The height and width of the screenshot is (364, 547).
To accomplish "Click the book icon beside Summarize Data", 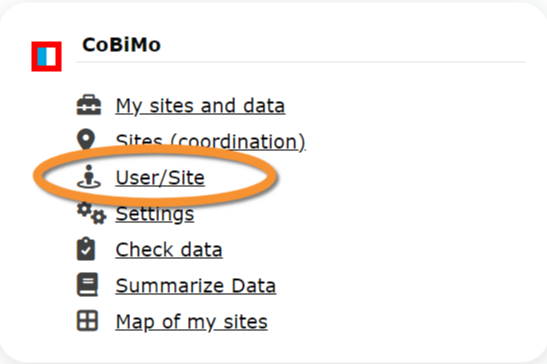I will (x=87, y=285).
